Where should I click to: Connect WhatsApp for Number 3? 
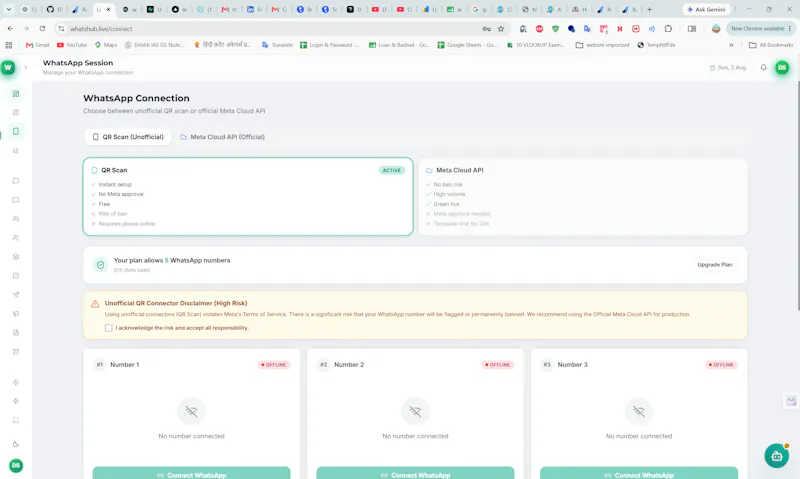(x=639, y=473)
